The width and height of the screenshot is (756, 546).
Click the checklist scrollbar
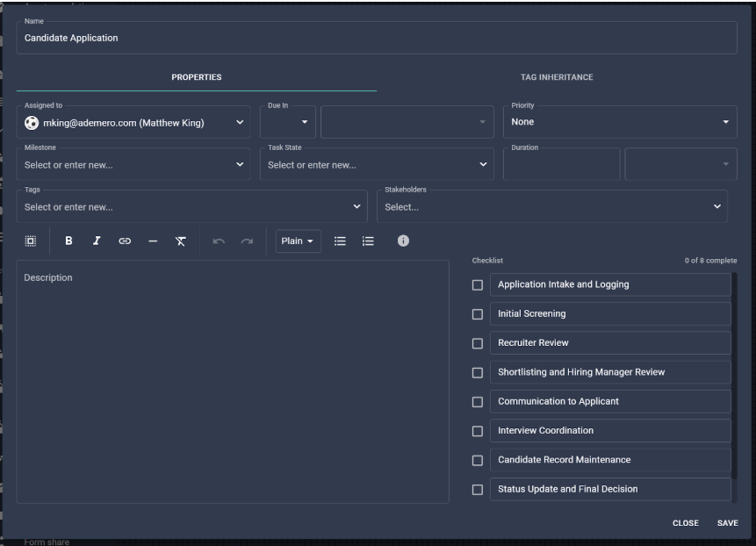pos(734,376)
